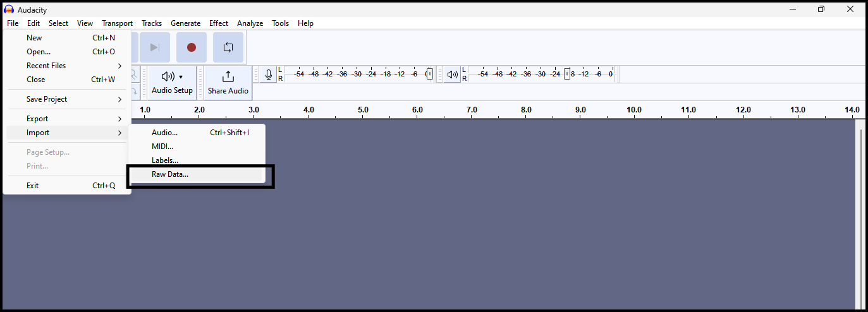Click Close in the File menu
The width and height of the screenshot is (868, 312).
coord(67,80)
